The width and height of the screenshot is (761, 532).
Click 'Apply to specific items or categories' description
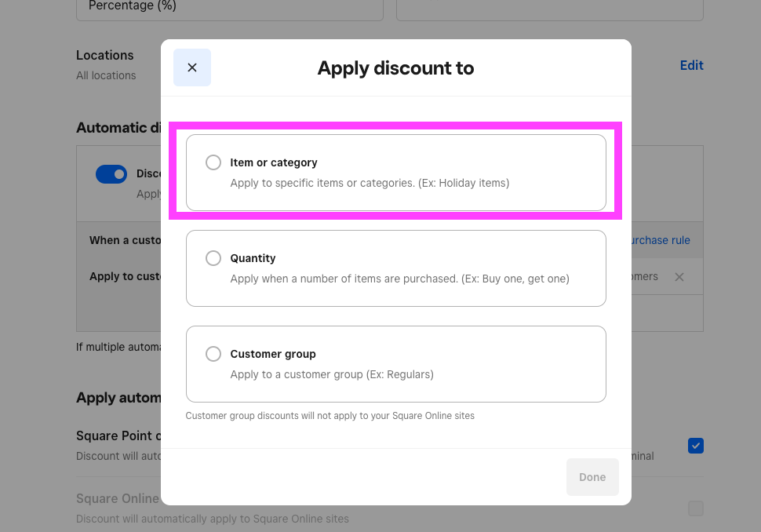coord(370,183)
